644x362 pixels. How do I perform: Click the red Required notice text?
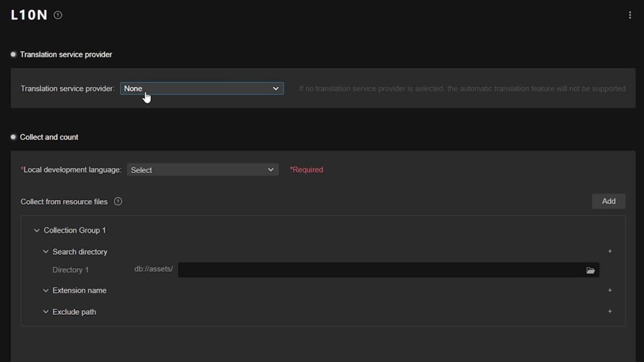pyautogui.click(x=306, y=170)
